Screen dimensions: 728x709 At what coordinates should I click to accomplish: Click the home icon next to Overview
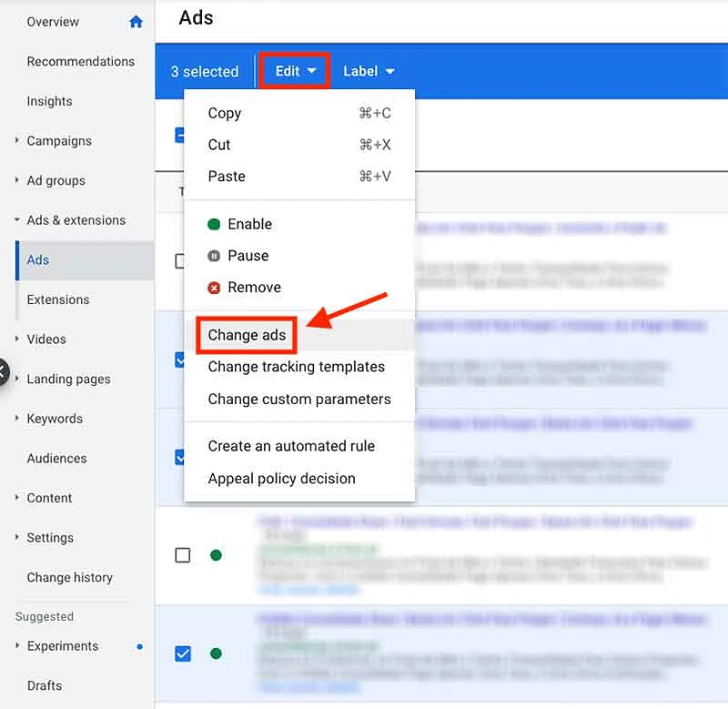pos(136,22)
